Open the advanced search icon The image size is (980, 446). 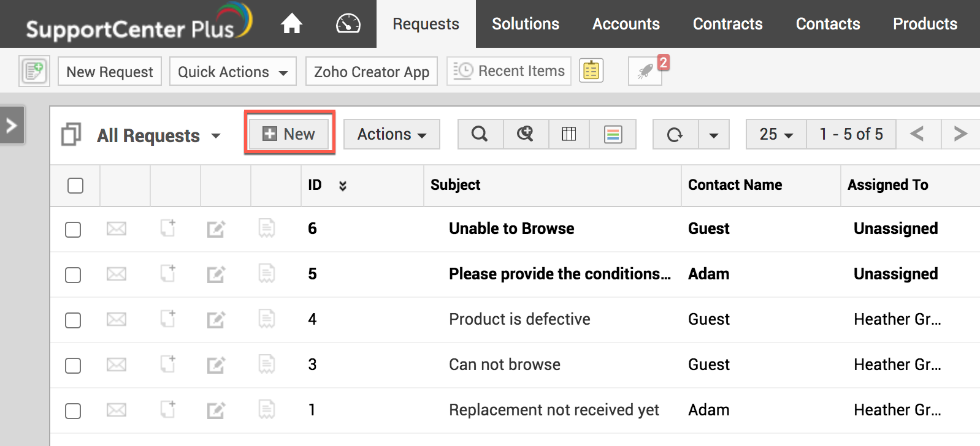[x=525, y=134]
